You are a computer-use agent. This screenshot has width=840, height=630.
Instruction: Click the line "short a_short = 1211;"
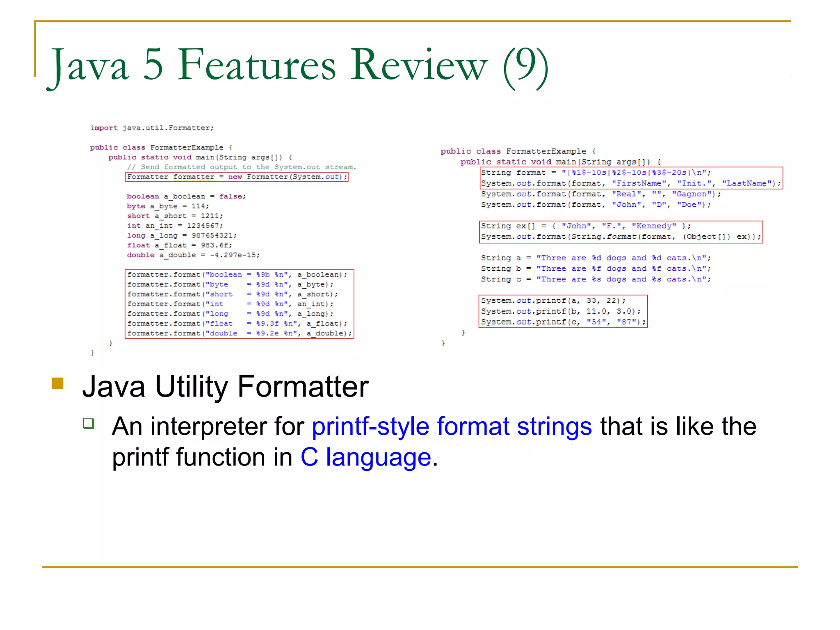click(x=175, y=216)
